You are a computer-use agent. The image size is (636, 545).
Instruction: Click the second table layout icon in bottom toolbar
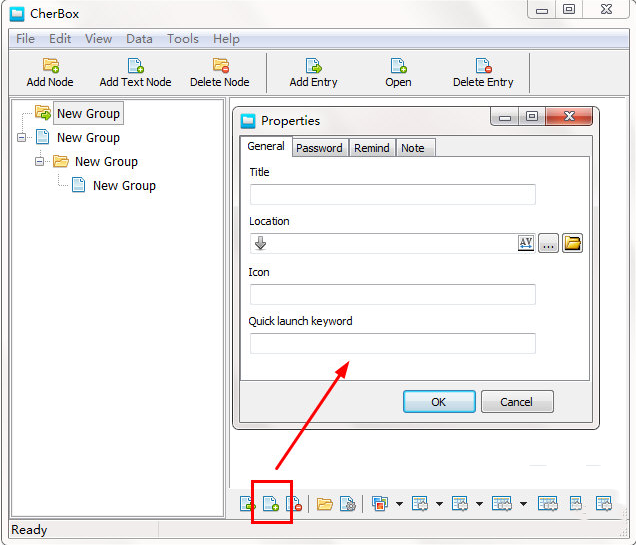(x=460, y=504)
